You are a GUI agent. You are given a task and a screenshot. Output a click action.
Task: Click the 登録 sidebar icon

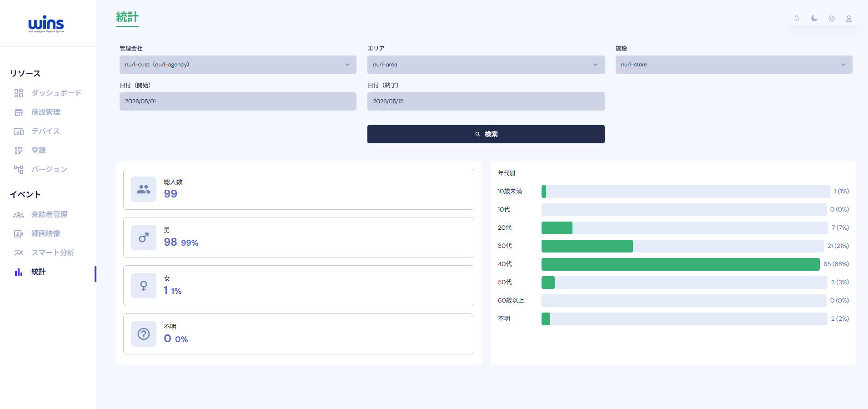pyautogui.click(x=19, y=151)
